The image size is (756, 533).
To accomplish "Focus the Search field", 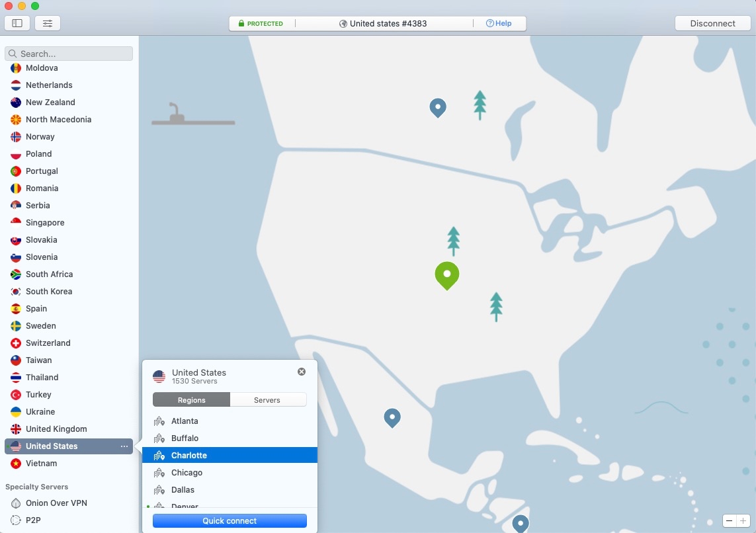I will point(69,54).
